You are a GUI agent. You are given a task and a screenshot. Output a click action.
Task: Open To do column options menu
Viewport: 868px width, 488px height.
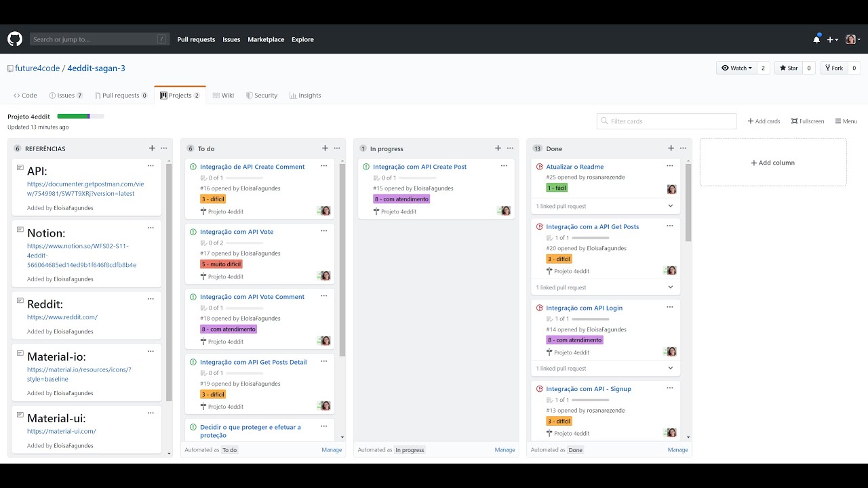point(337,148)
